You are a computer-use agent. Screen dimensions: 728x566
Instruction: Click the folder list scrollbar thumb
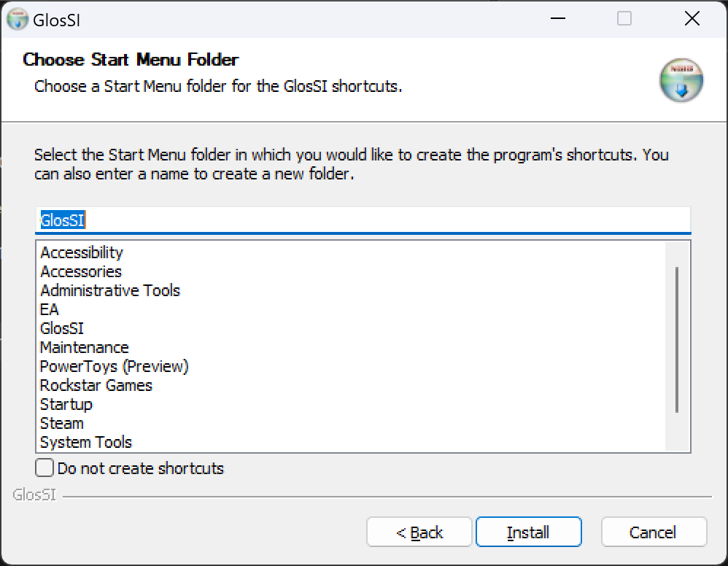(x=677, y=339)
